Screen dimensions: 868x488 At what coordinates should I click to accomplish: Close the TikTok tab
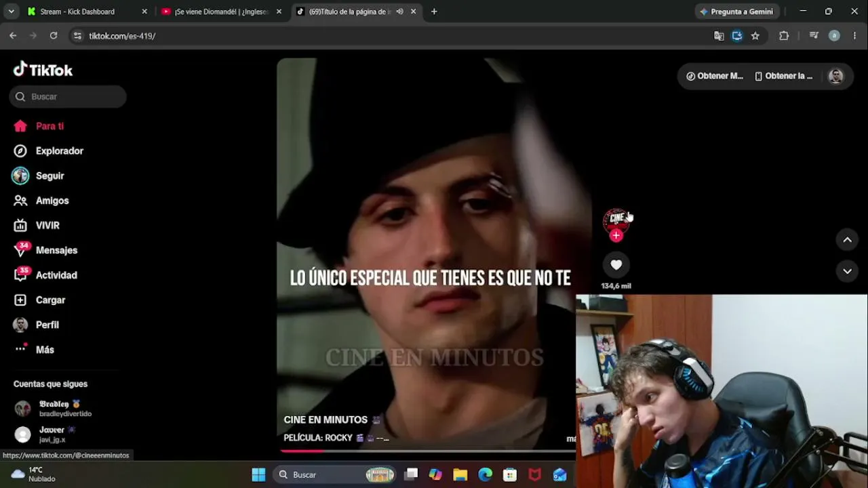(x=413, y=12)
